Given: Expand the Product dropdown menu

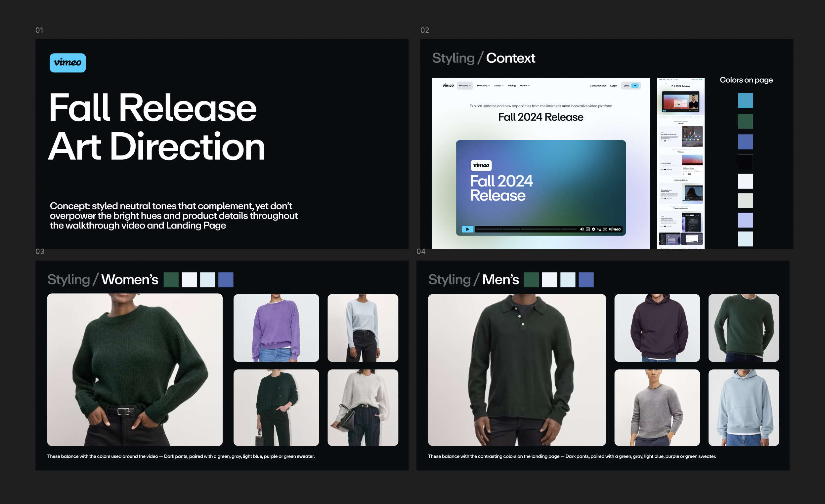Looking at the screenshot, I should tap(465, 86).
